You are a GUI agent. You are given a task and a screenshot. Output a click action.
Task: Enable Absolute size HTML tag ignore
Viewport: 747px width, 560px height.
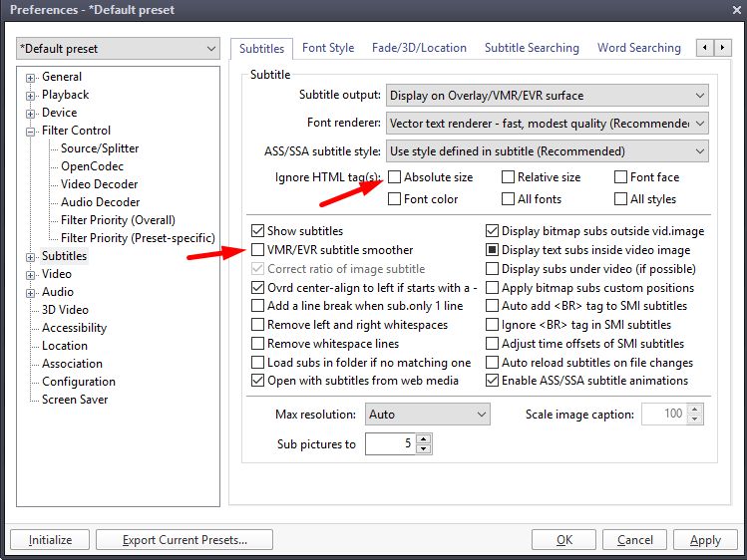click(394, 177)
